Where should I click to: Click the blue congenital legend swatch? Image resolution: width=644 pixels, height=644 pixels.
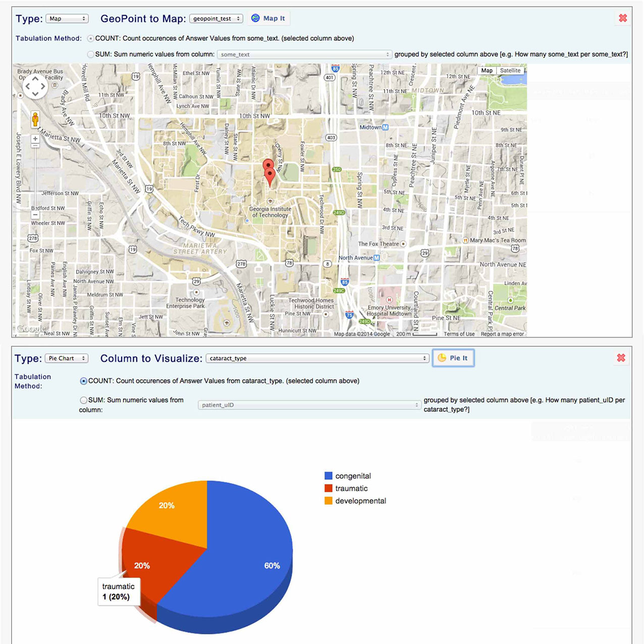pyautogui.click(x=329, y=476)
